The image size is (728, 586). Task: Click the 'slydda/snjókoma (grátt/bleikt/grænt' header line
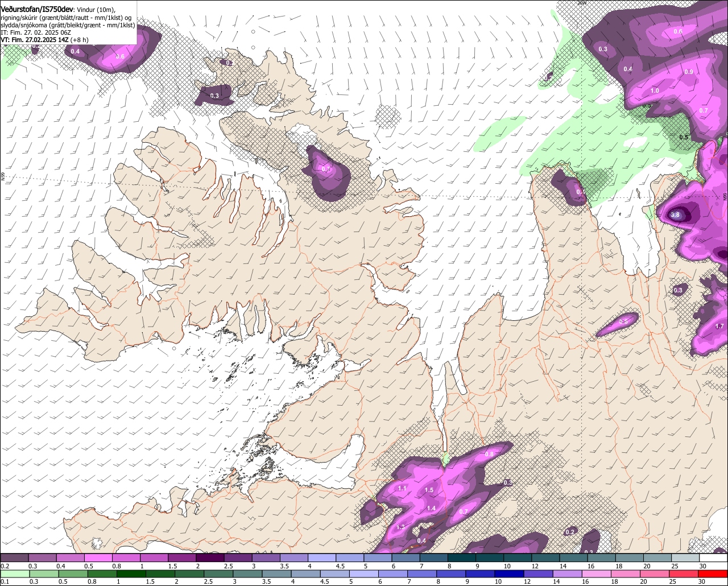[x=68, y=26]
